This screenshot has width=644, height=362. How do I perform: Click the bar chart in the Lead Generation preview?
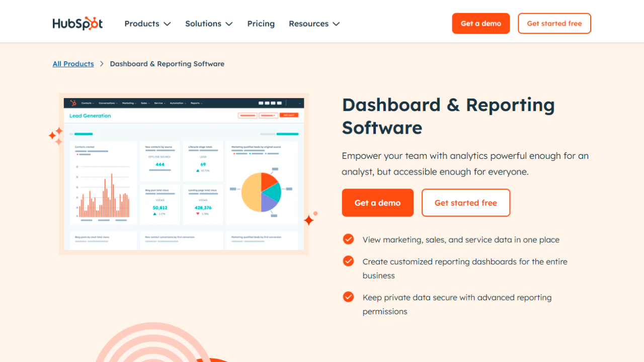pos(104,196)
